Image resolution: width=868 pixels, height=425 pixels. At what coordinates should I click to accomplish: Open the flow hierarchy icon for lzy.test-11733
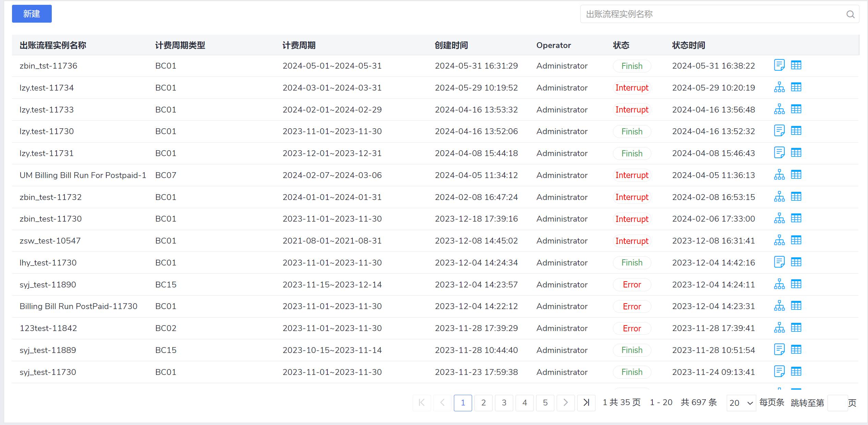pos(779,109)
